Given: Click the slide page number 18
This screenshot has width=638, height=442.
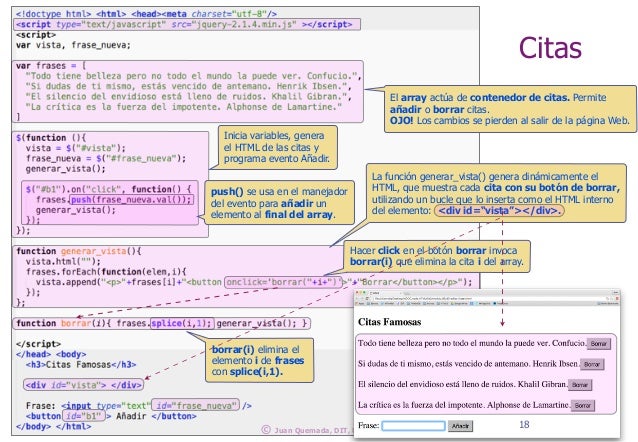Looking at the screenshot, I should (524, 424).
